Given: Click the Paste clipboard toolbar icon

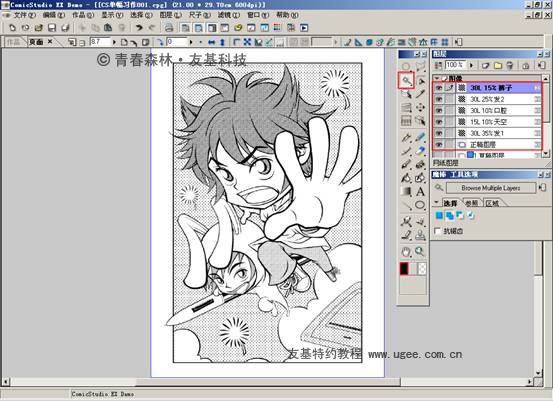Looking at the screenshot, I should [108, 28].
